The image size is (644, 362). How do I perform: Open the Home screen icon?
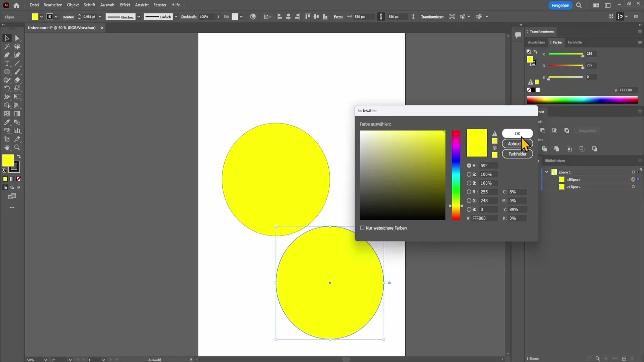16,5
